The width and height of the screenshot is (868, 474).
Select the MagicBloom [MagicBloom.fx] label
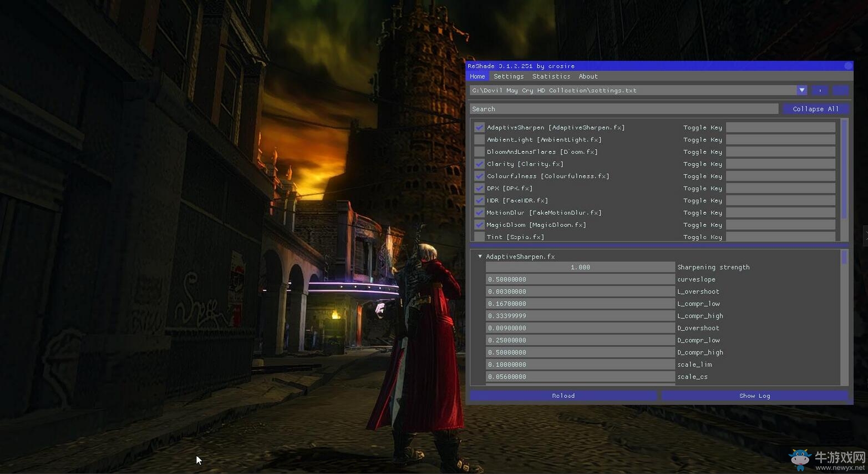pyautogui.click(x=536, y=225)
